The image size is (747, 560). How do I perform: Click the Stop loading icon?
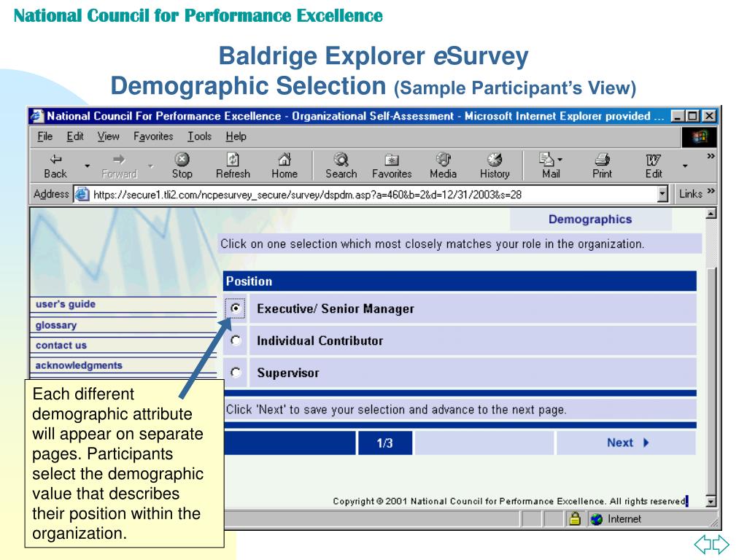point(182,159)
